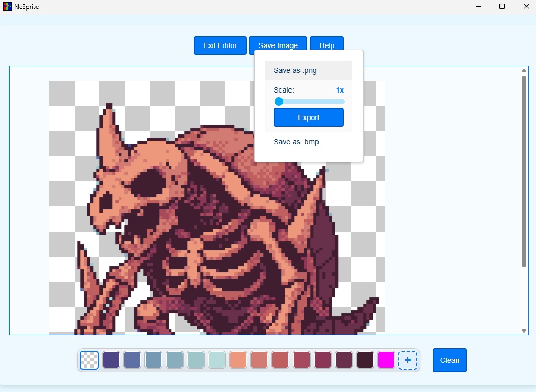Screen dimensions: 536x392
Task: Select the rose red palette swatch
Action: pyautogui.click(x=302, y=360)
